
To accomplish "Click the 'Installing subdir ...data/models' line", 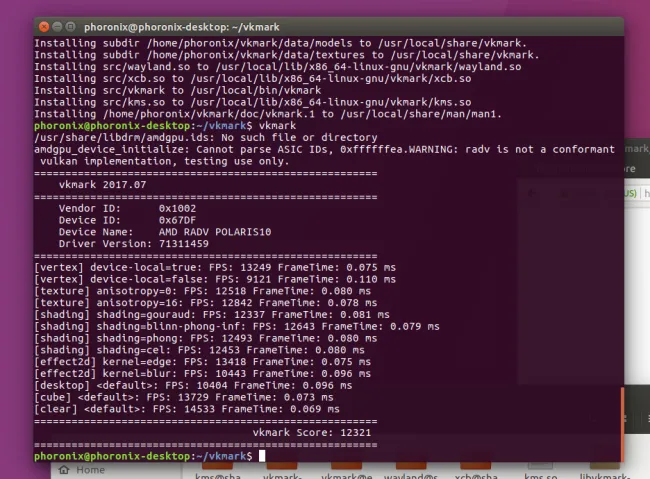I will pos(280,43).
